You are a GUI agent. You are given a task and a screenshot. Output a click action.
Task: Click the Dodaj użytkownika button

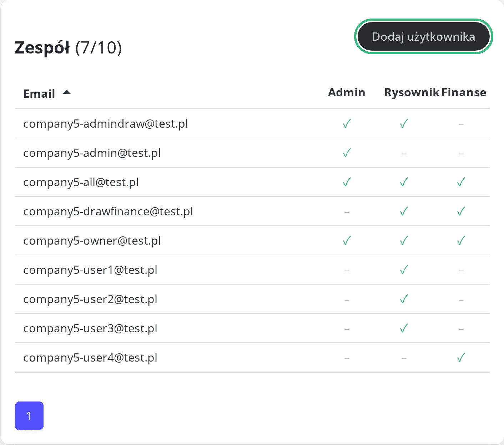(x=423, y=36)
